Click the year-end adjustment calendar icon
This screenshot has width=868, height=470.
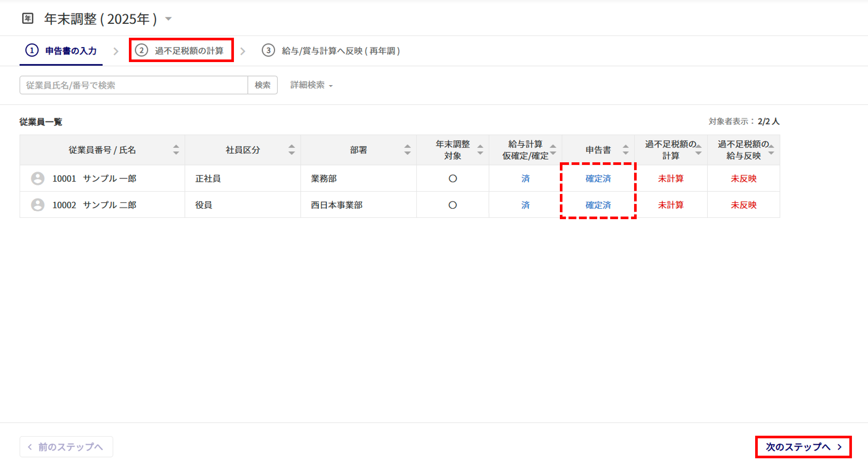click(28, 18)
